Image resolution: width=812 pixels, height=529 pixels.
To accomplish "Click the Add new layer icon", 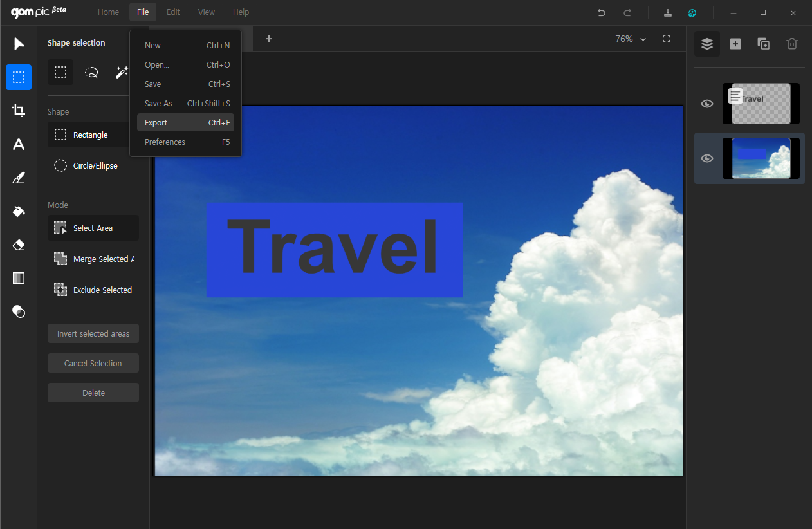I will 735,44.
